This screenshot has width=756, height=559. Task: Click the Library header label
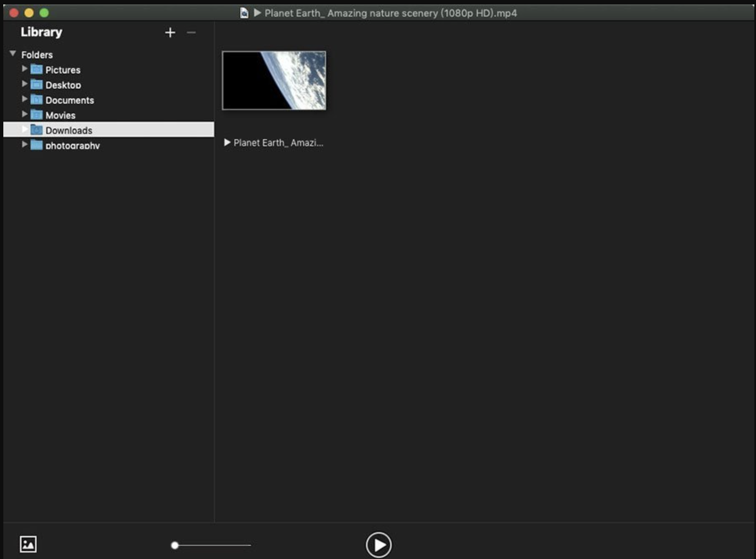click(x=41, y=32)
